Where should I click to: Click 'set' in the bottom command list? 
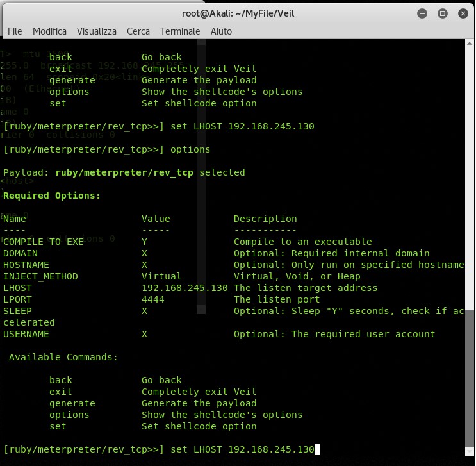(58, 426)
